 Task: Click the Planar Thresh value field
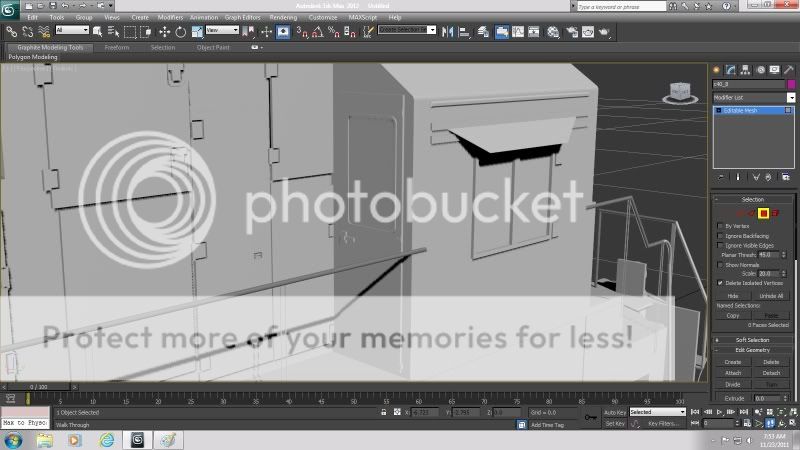[769, 255]
